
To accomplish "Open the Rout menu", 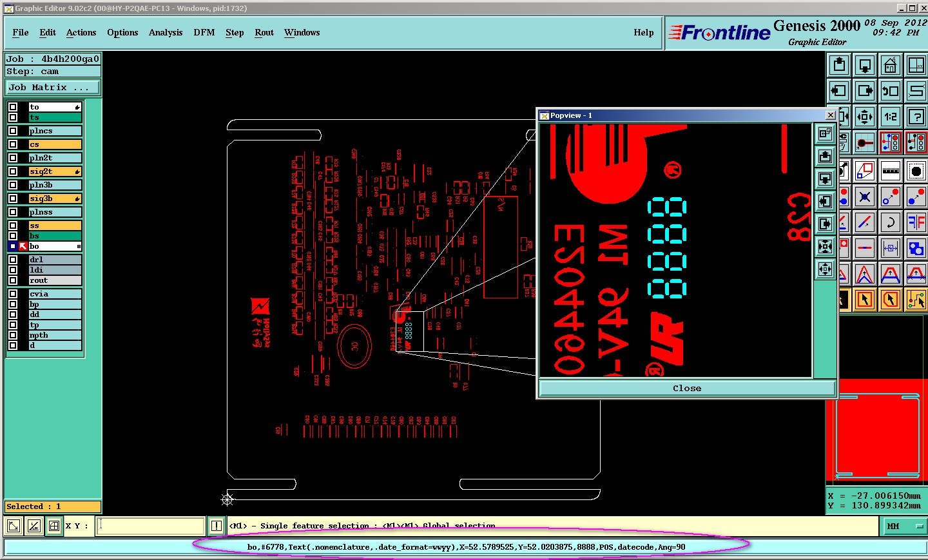I will coord(264,32).
